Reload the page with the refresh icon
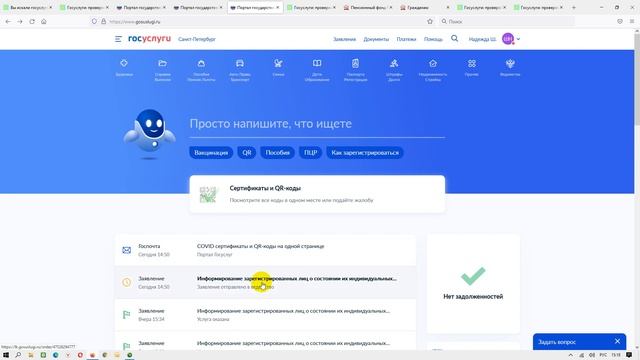Image resolution: width=640 pixels, height=360 pixels. (x=32, y=21)
